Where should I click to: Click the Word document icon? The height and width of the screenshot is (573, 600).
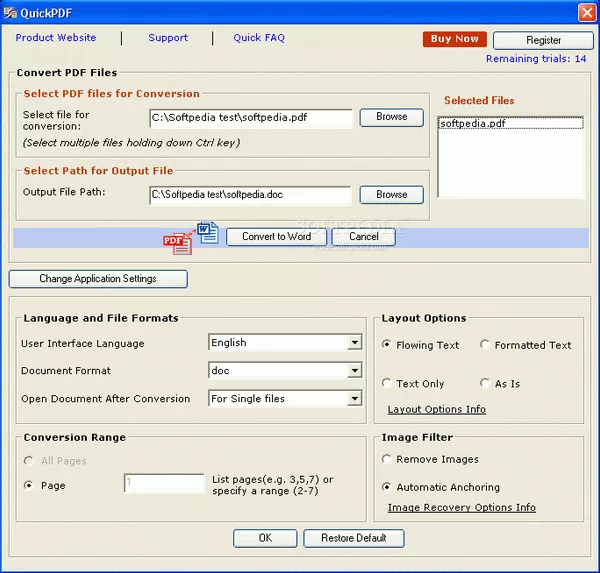[208, 233]
